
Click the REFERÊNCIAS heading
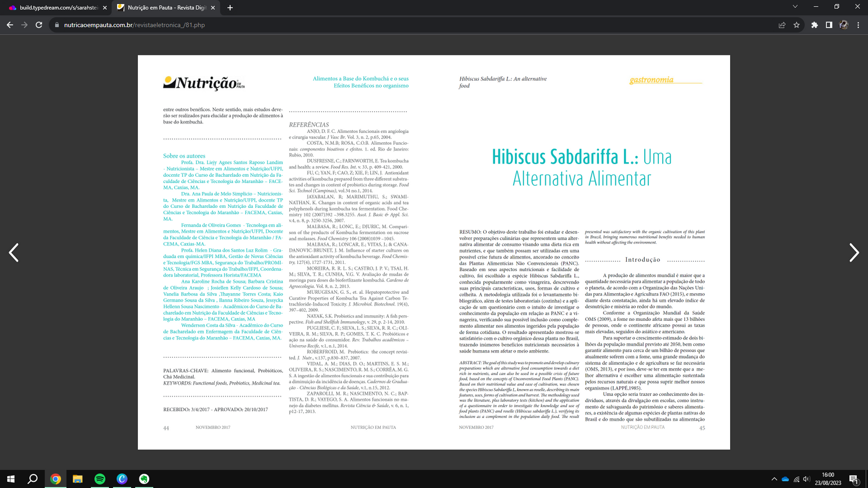[309, 125]
